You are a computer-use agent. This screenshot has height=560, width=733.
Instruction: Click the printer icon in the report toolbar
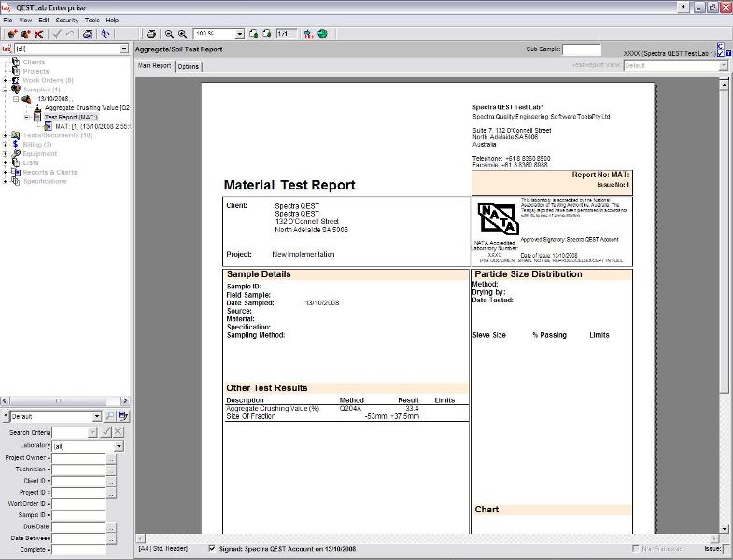coord(150,34)
